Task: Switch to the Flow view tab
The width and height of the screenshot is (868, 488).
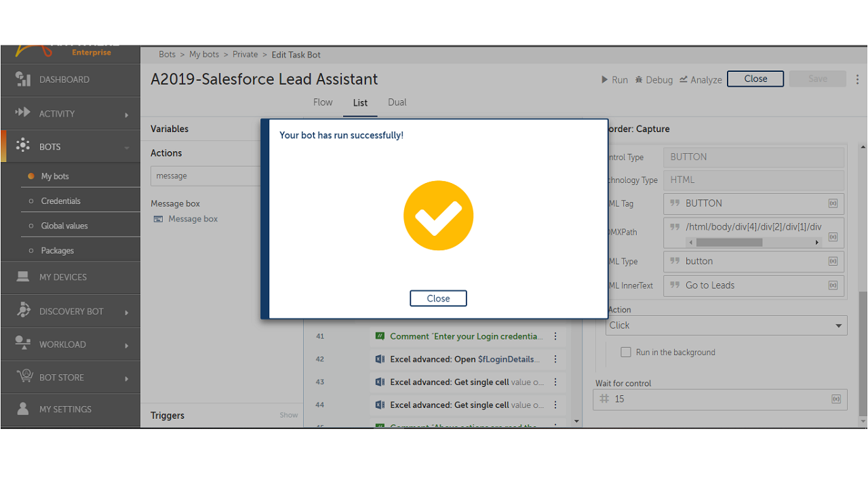Action: pos(323,102)
